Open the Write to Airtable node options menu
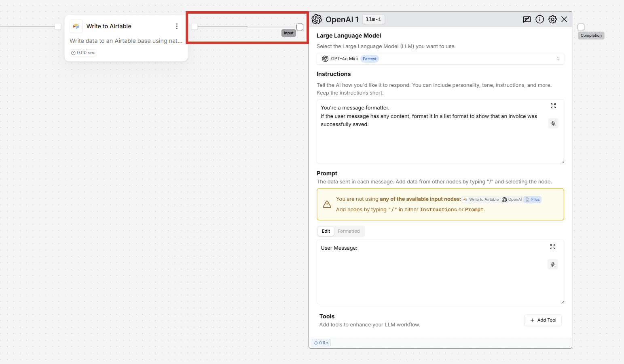Viewport: 624px width, 364px height. (x=177, y=26)
